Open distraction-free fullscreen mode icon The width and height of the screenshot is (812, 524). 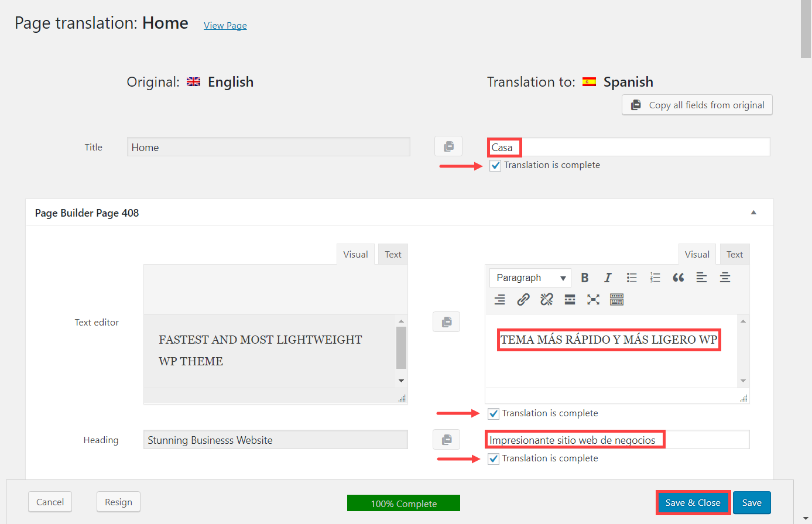point(593,300)
